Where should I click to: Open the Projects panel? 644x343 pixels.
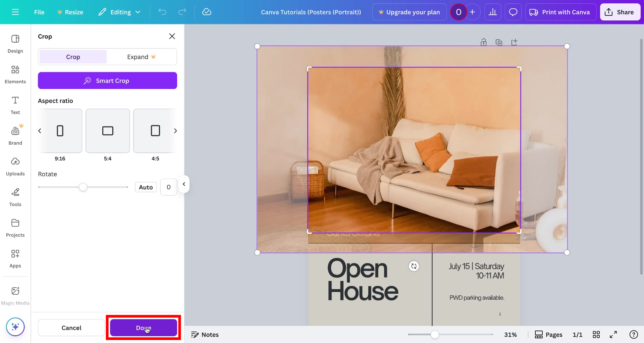click(15, 227)
